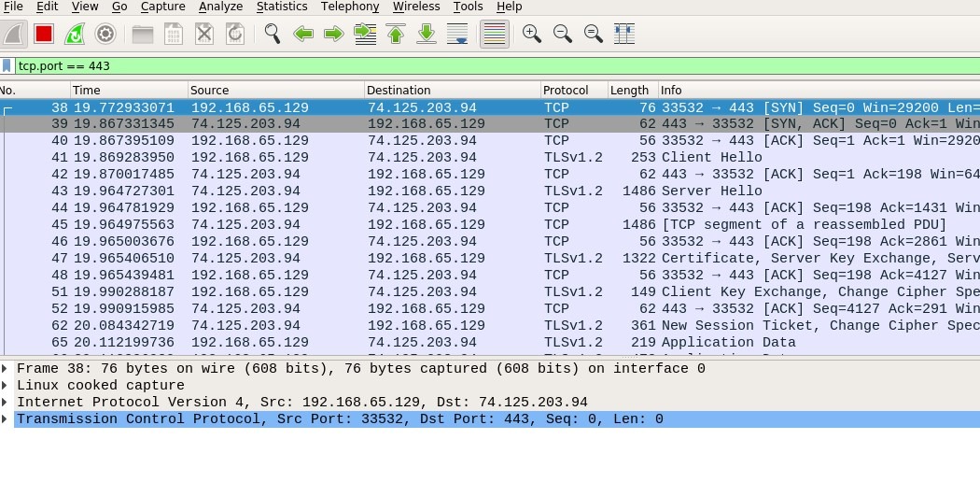Go forward to next packet arrow
Image resolution: width=980 pixels, height=482 pixels.
point(334,34)
